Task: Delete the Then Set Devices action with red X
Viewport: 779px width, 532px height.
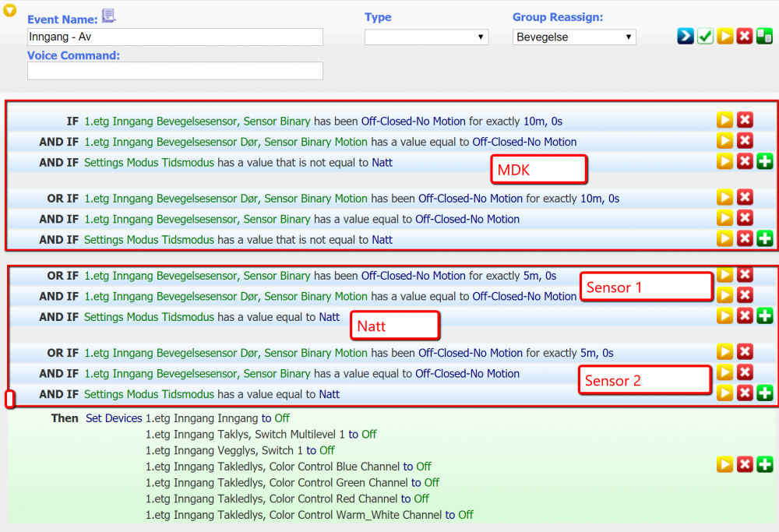Action: point(745,465)
